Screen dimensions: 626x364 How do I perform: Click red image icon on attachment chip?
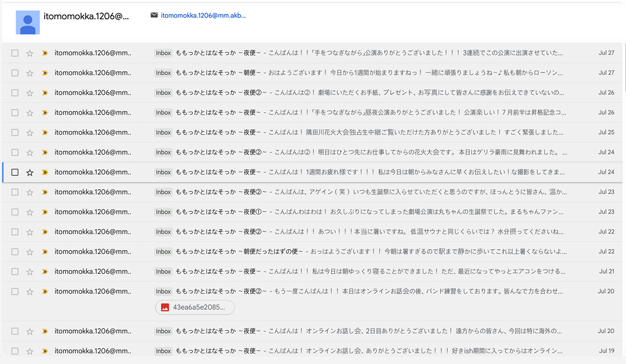165,308
